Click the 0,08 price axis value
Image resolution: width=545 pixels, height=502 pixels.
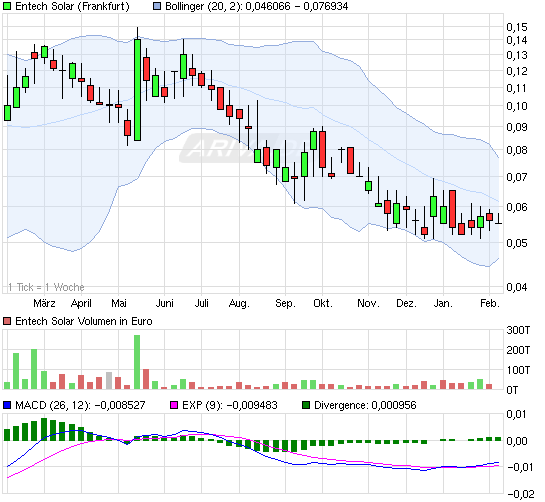tap(517, 150)
